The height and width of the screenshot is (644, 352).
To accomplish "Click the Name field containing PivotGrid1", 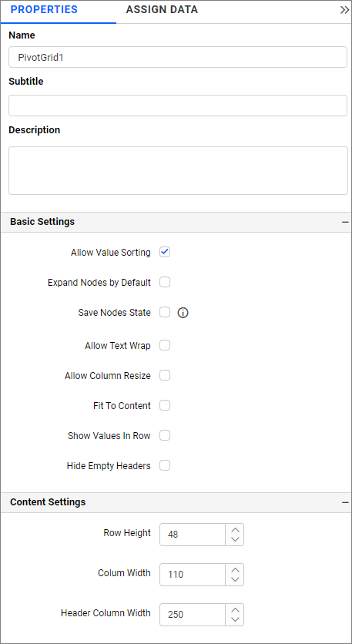I will 178,57.
